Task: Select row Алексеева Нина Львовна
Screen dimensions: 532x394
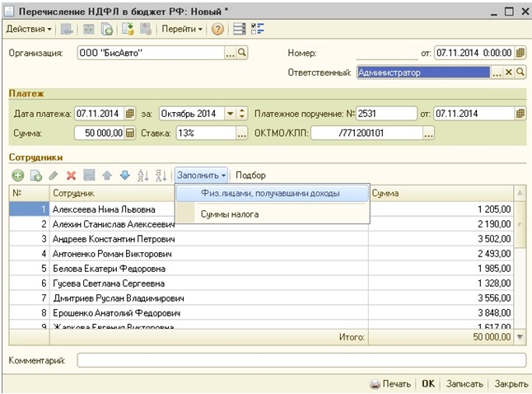Action: [x=261, y=209]
